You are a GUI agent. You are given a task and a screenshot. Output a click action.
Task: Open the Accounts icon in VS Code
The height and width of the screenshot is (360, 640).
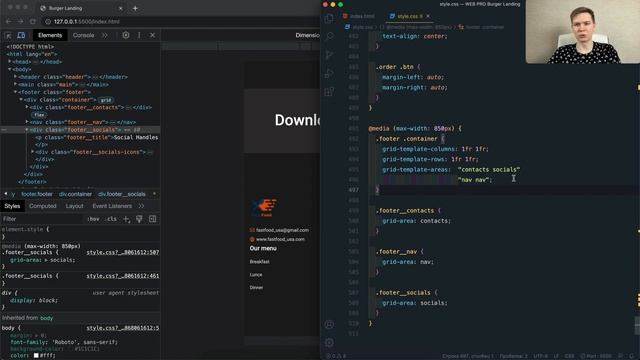click(329, 324)
